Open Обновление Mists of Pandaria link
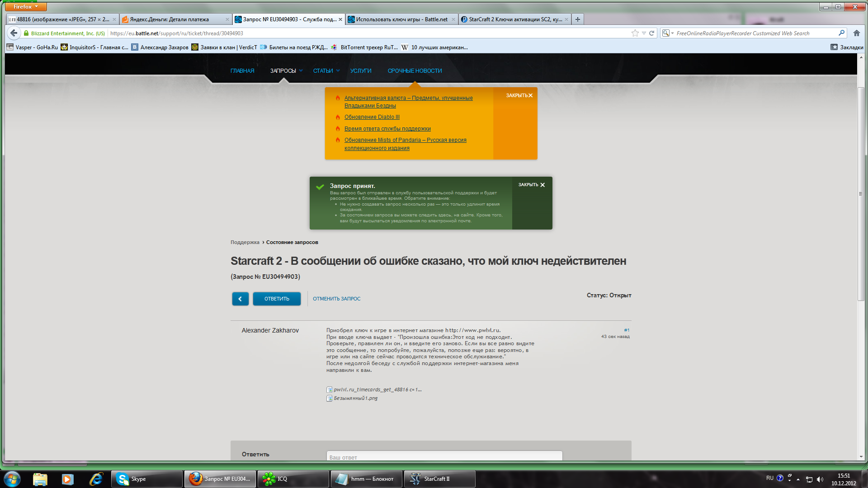The height and width of the screenshot is (488, 868). coord(405,144)
